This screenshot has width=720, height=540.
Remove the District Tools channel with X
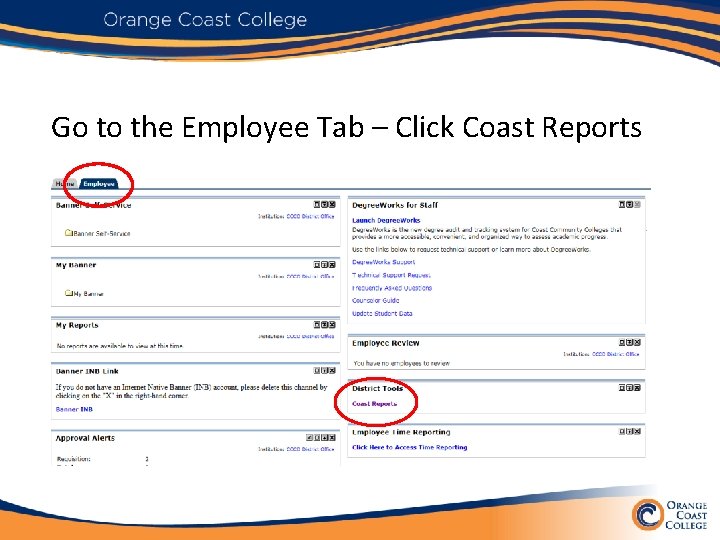[x=637, y=388]
